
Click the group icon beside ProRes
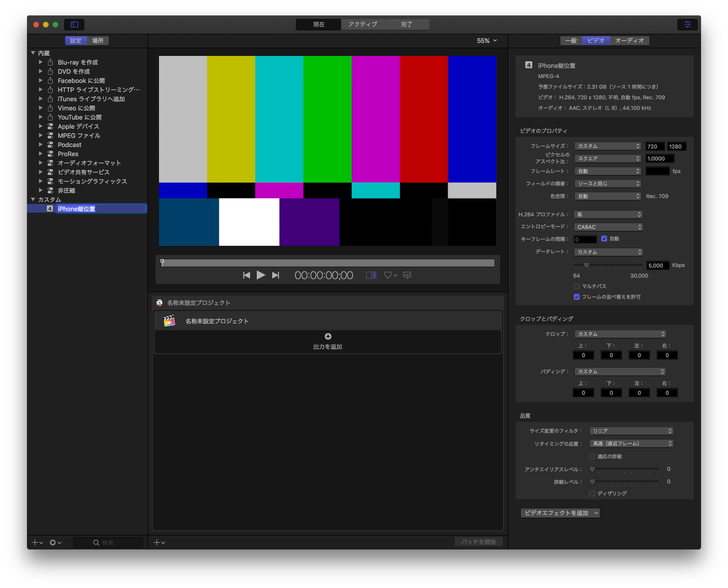(x=50, y=154)
